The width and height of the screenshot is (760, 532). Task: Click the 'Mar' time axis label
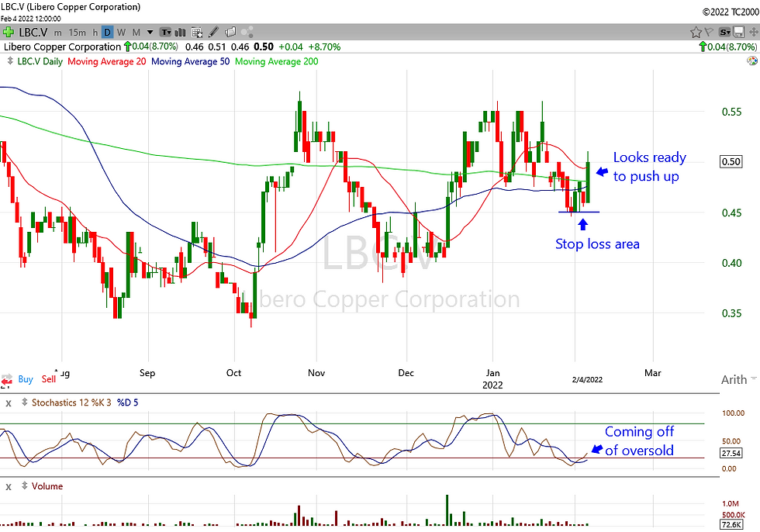tap(653, 373)
